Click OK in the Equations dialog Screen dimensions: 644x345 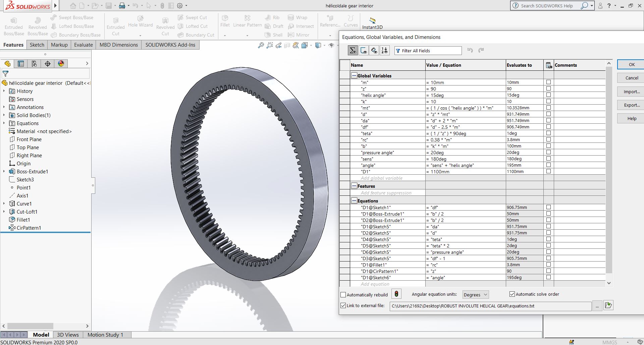[x=632, y=64]
